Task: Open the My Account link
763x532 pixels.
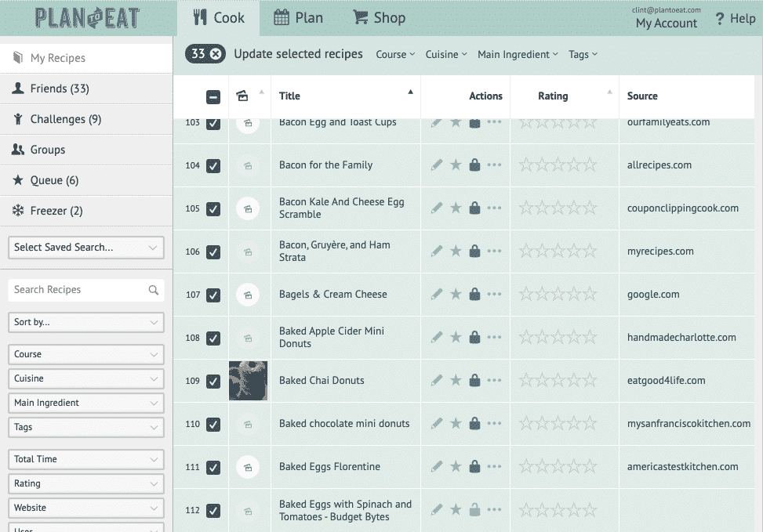Action: (666, 24)
